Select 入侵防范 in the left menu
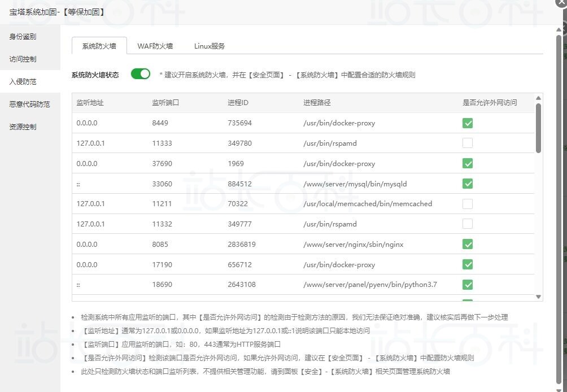The width and height of the screenshot is (567, 392). pyautogui.click(x=23, y=82)
